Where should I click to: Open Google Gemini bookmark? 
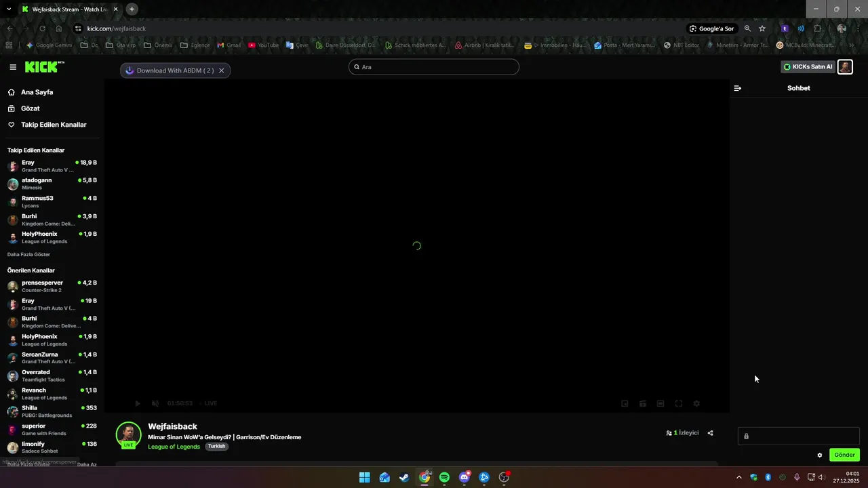click(49, 45)
